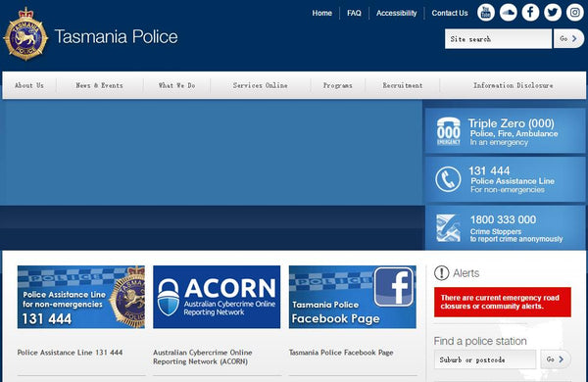Open the Instagram social icon
This screenshot has width=588, height=382.
pyautogui.click(x=575, y=13)
